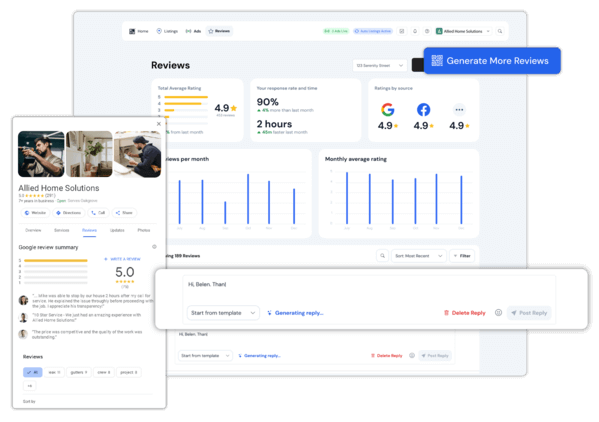Viewport: 599px width, 422px height.
Task: Click foreground Post Reply button
Action: click(529, 313)
